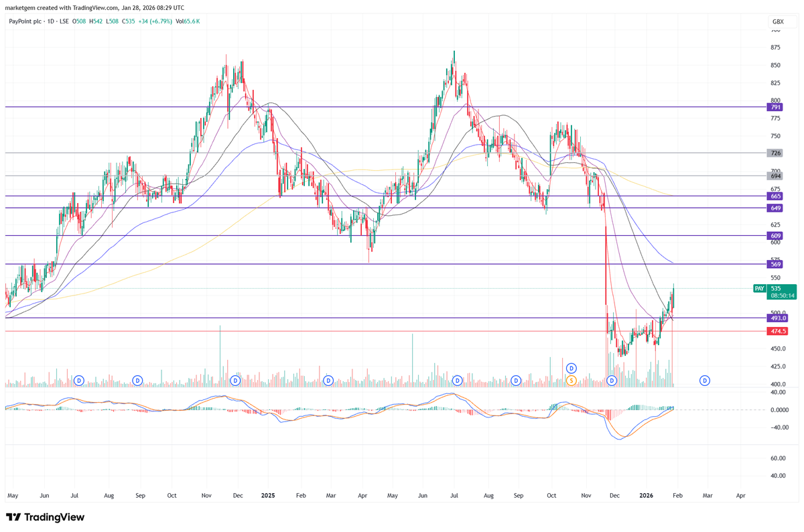
Task: Click the green PAY flag on the price scale
Action: (x=759, y=288)
